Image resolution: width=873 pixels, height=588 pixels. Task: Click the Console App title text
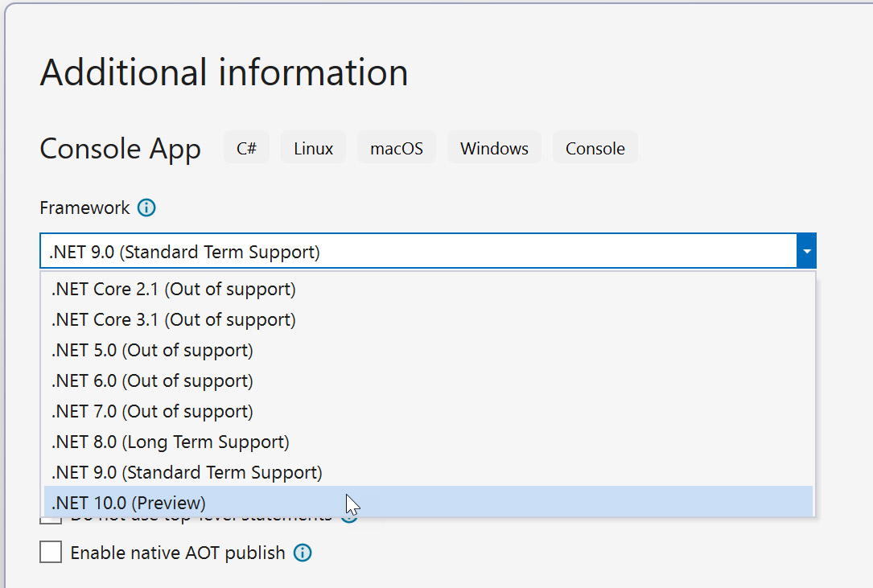tap(120, 150)
